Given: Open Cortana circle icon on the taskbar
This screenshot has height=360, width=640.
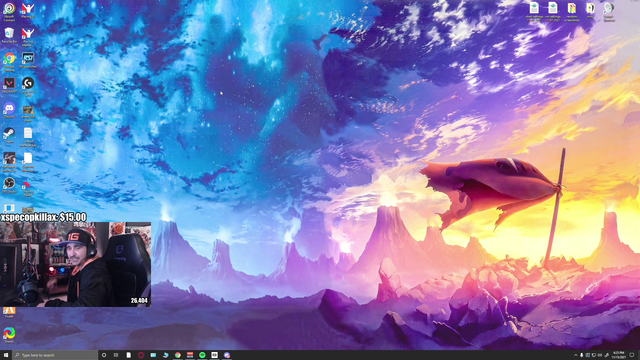Looking at the screenshot, I should [x=104, y=355].
